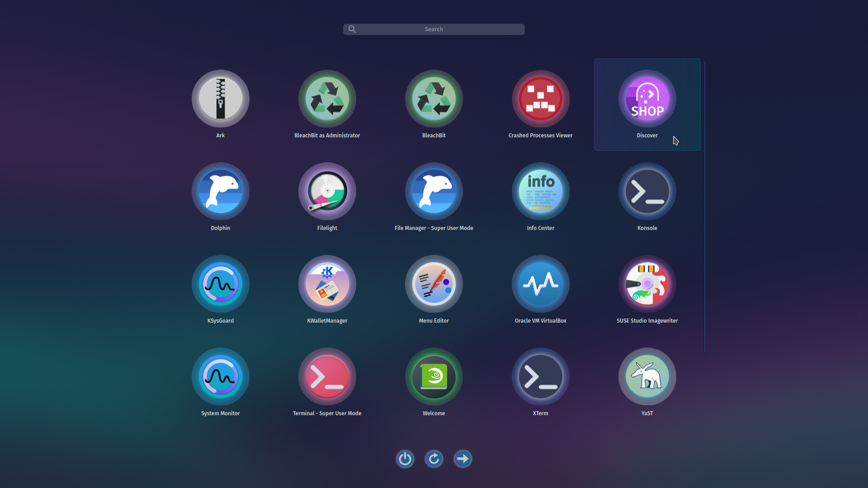Viewport: 868px width, 488px height.
Task: Open the Dolphin file manager
Action: coord(221,192)
